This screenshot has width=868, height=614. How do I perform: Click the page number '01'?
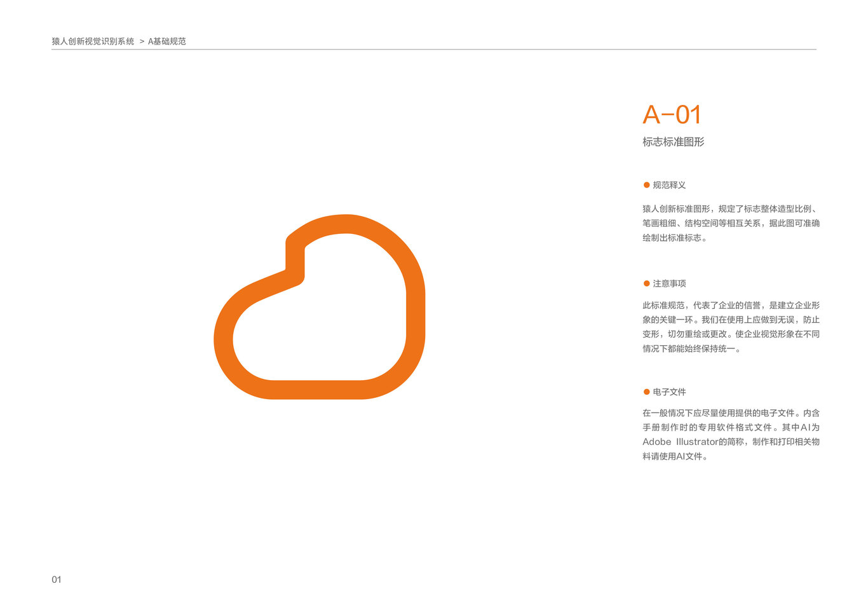[x=57, y=580]
